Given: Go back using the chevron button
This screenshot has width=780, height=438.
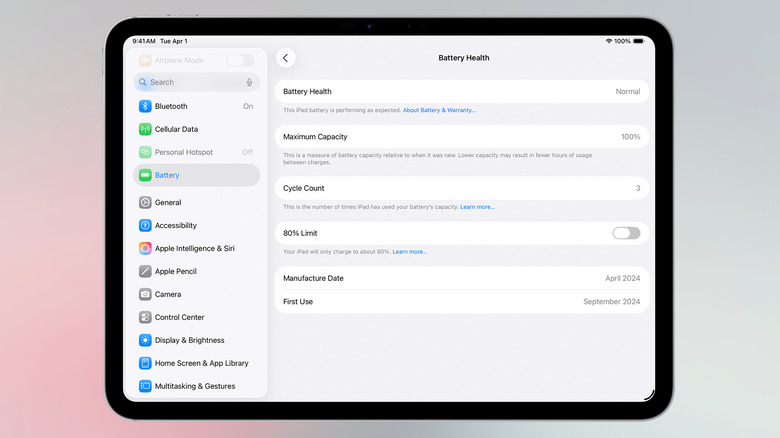Looking at the screenshot, I should point(286,58).
